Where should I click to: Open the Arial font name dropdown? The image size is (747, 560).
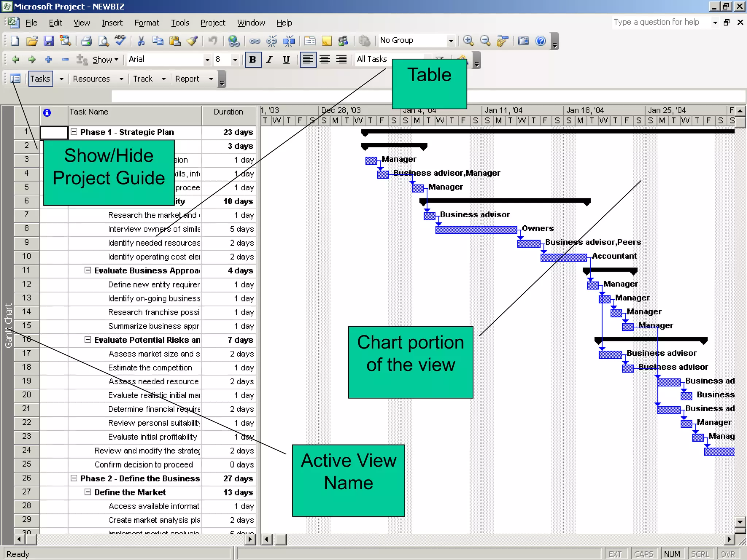[207, 60]
